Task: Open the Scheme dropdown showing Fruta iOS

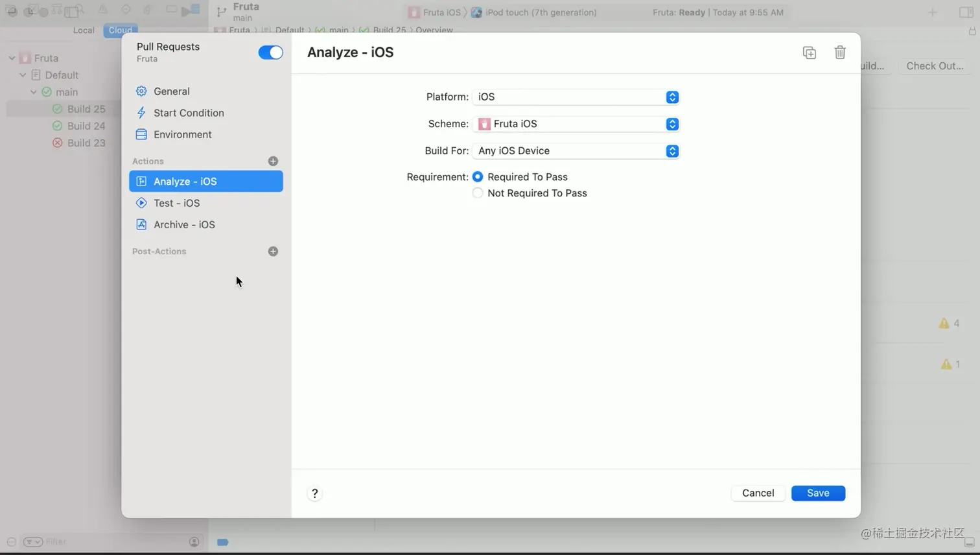Action: click(576, 124)
